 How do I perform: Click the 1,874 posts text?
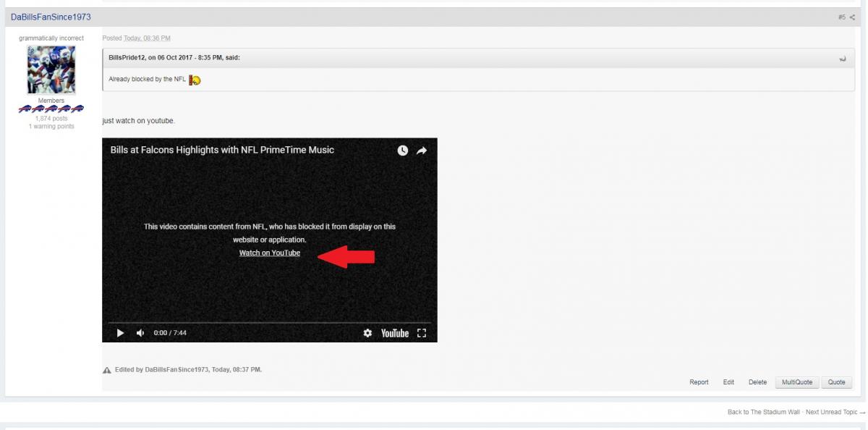(51, 119)
